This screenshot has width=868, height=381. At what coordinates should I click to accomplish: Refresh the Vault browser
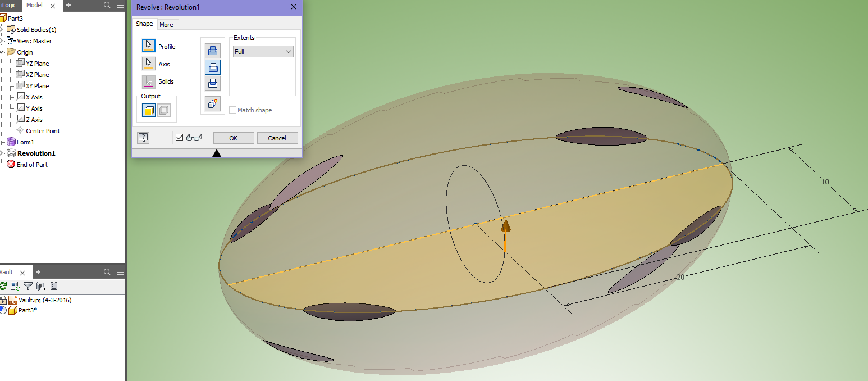click(x=4, y=286)
